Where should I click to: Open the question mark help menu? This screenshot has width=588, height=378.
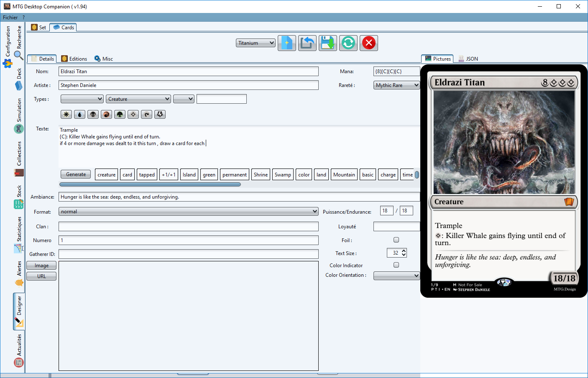(x=24, y=18)
